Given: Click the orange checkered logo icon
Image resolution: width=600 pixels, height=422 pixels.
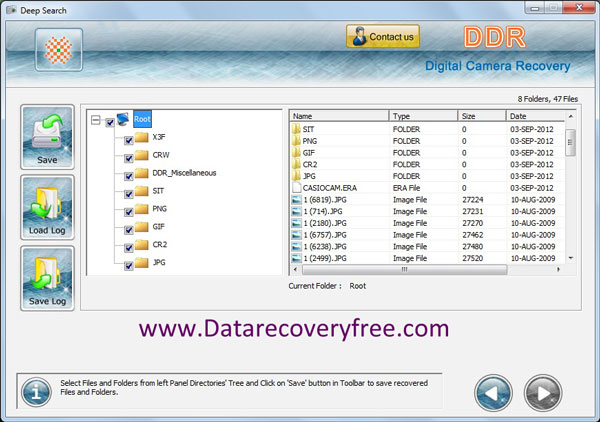Looking at the screenshot, I should tap(59, 50).
